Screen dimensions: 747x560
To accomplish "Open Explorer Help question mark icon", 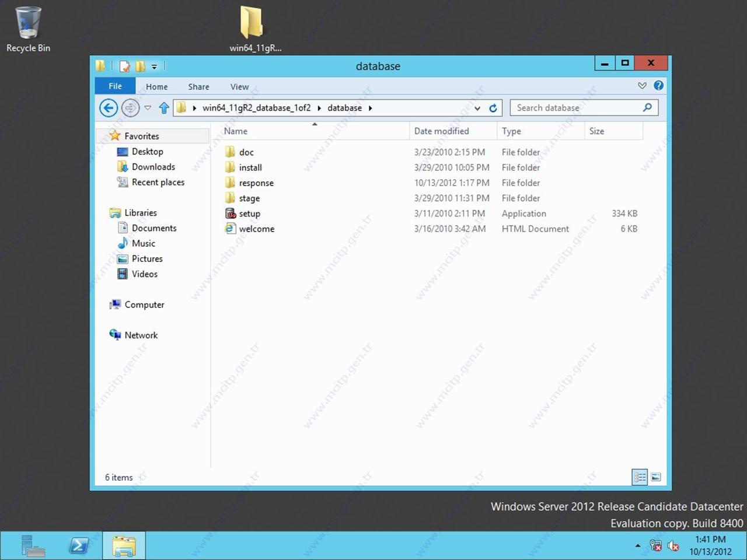I will click(x=658, y=86).
